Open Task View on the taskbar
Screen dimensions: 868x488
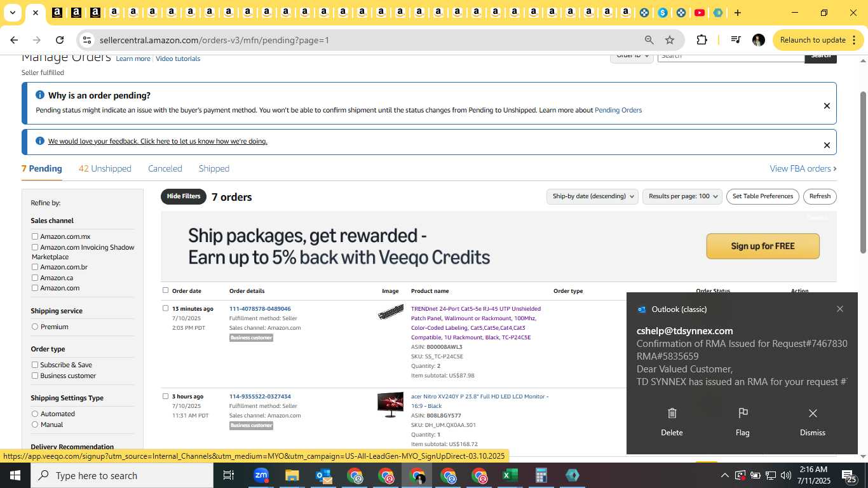tap(229, 475)
